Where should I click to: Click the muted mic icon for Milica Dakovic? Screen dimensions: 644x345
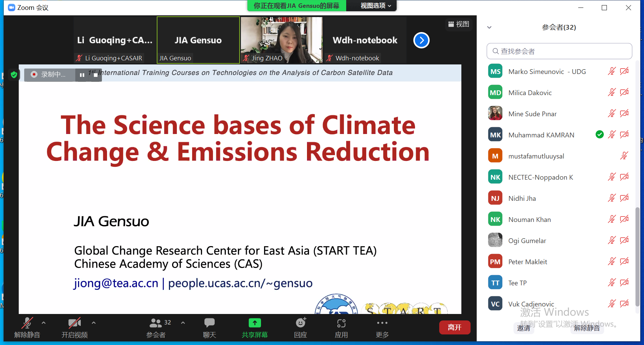click(x=612, y=92)
